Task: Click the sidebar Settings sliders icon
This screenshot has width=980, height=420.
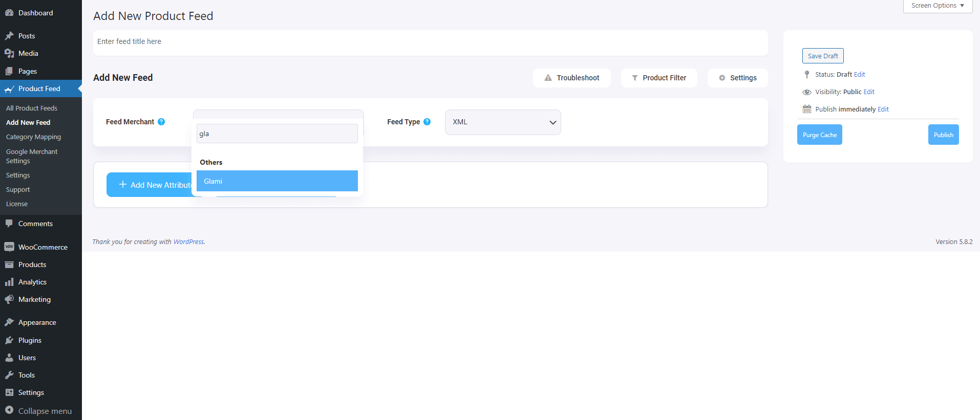Action: click(9, 392)
